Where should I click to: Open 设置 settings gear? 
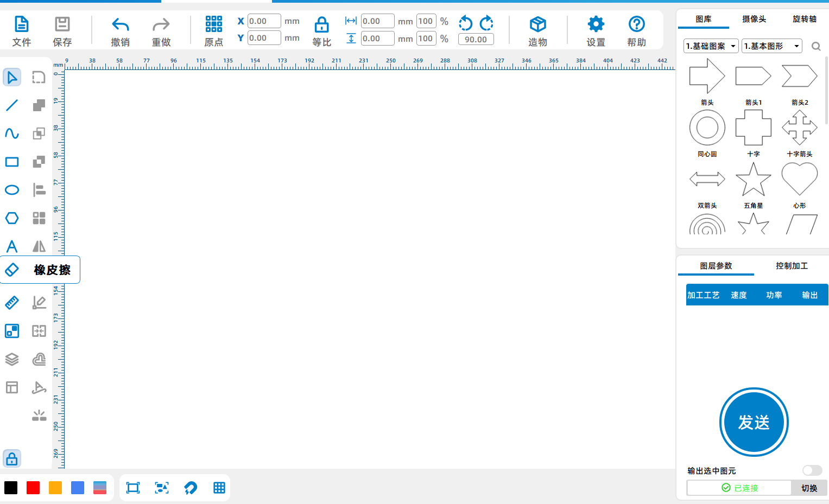pyautogui.click(x=596, y=24)
